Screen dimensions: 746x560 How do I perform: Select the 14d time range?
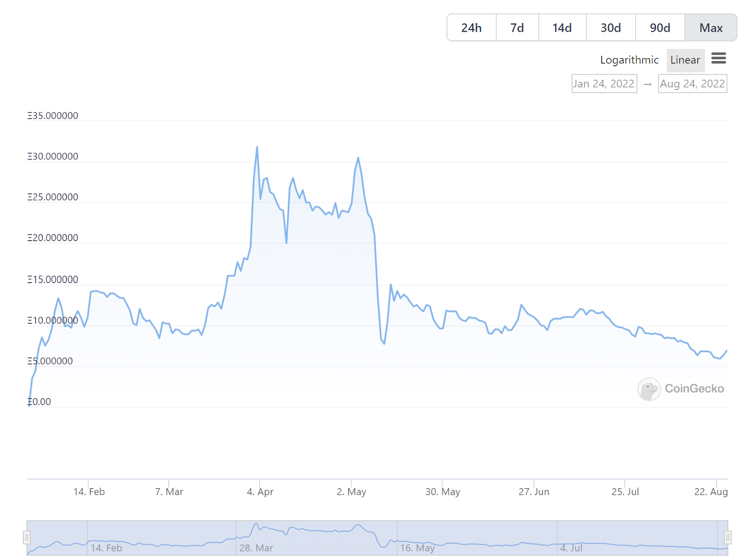click(x=562, y=28)
